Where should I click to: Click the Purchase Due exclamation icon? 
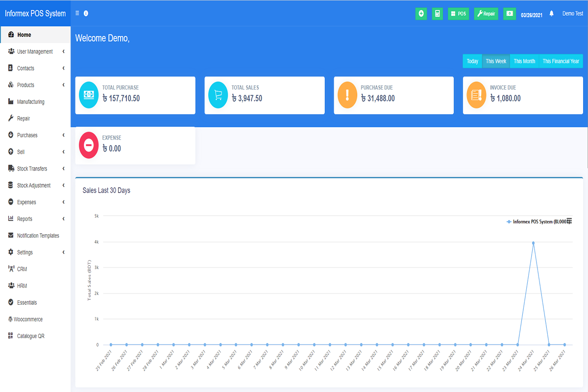point(347,95)
